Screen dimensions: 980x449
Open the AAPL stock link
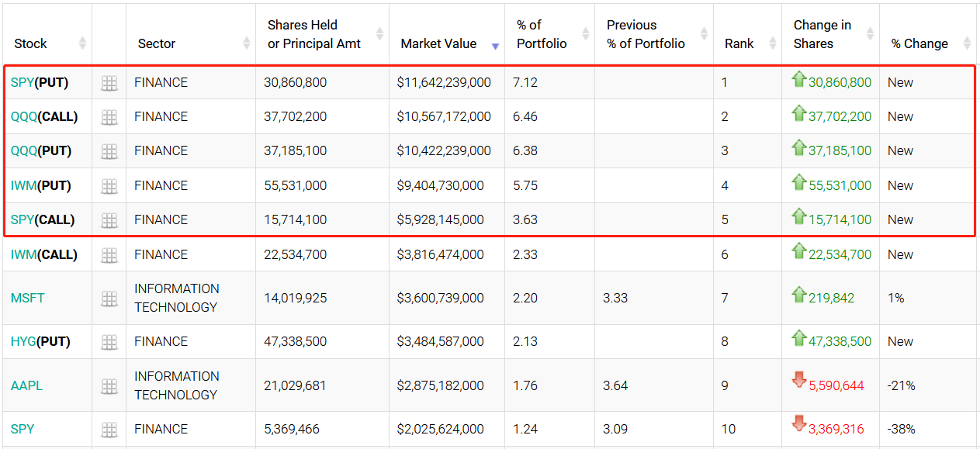26,385
